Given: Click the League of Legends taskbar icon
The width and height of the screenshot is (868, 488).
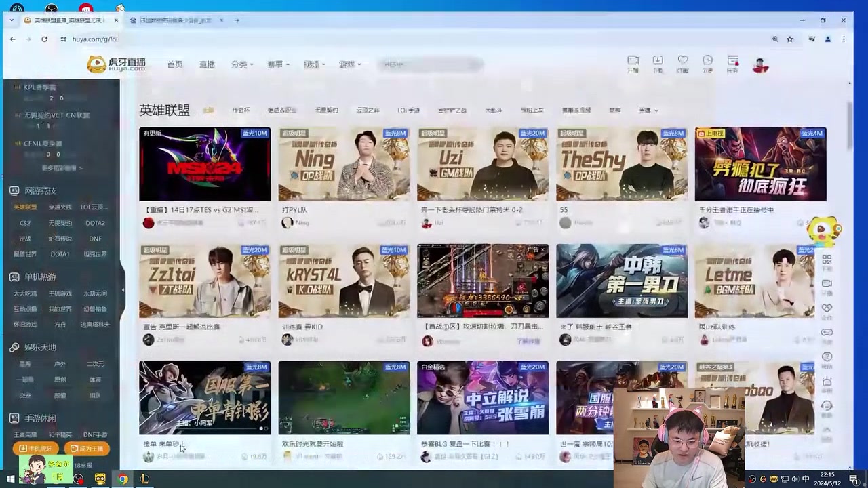Looking at the screenshot, I should click(144, 479).
